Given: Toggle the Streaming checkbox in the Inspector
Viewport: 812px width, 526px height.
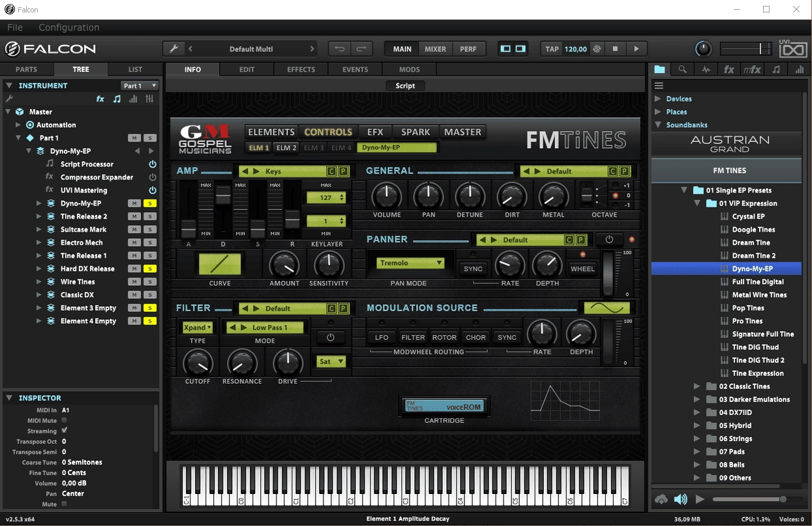Looking at the screenshot, I should tap(64, 431).
